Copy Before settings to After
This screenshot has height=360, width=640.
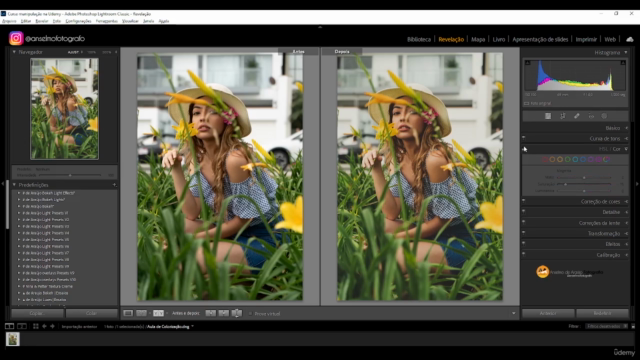211,313
